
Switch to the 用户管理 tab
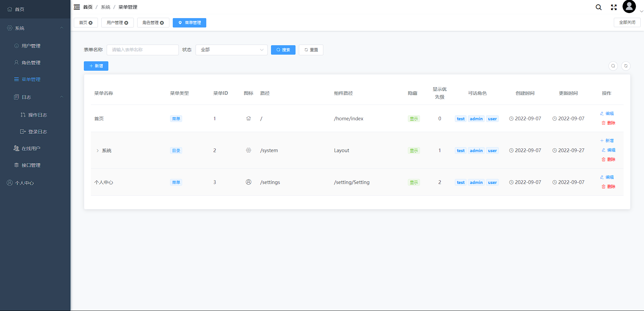pos(115,23)
